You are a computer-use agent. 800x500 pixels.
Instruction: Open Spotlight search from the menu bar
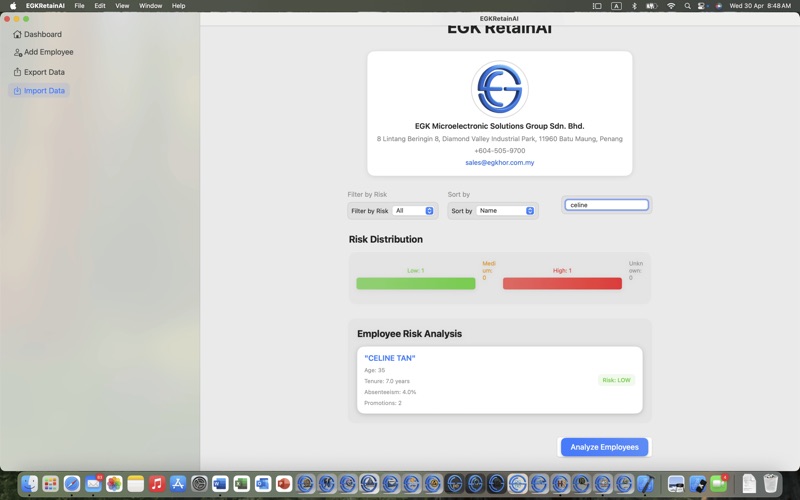click(687, 6)
